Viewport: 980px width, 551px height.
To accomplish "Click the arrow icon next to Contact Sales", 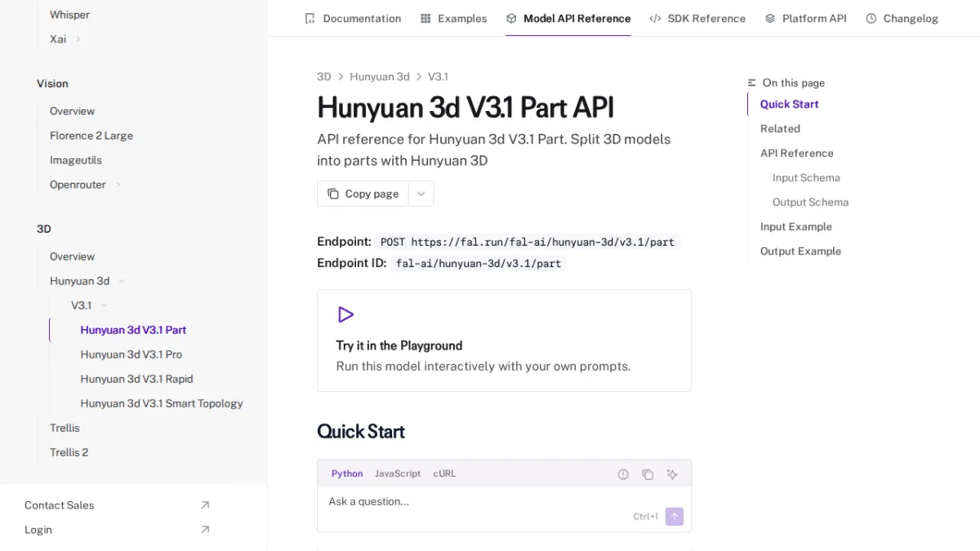I will tap(205, 505).
